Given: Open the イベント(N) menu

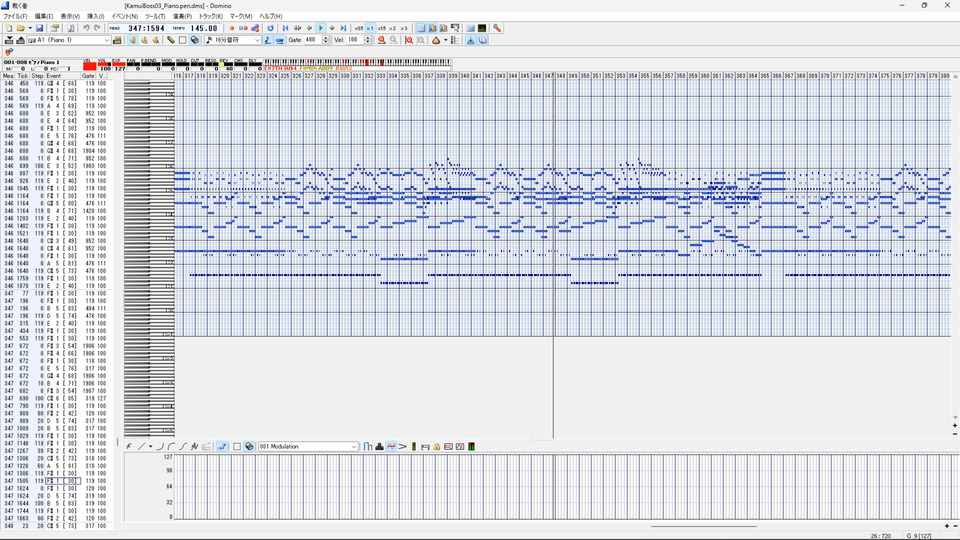Looking at the screenshot, I should click(x=124, y=17).
